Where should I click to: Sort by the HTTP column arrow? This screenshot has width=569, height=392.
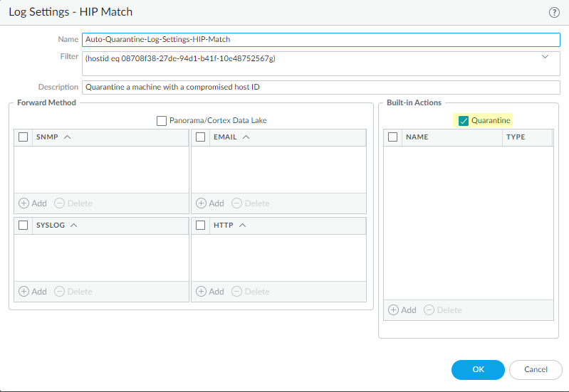tap(242, 226)
